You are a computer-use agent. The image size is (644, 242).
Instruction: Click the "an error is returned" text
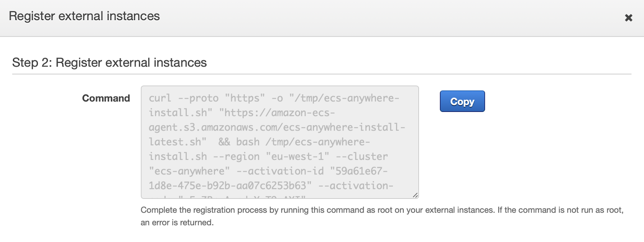177,223
